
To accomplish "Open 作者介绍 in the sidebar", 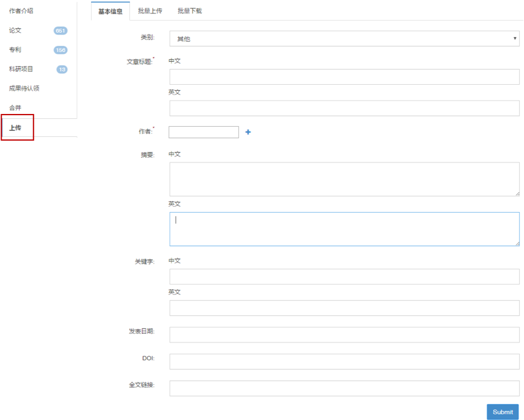I will point(21,11).
